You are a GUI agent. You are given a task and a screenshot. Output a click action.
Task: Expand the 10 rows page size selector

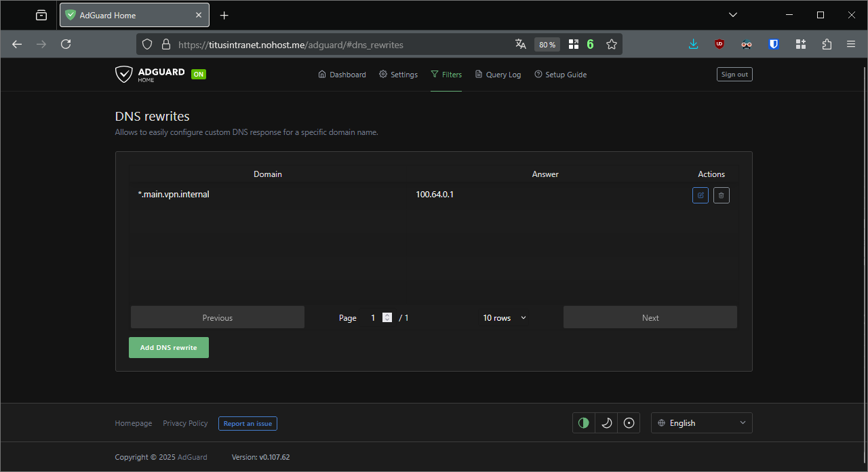505,318
